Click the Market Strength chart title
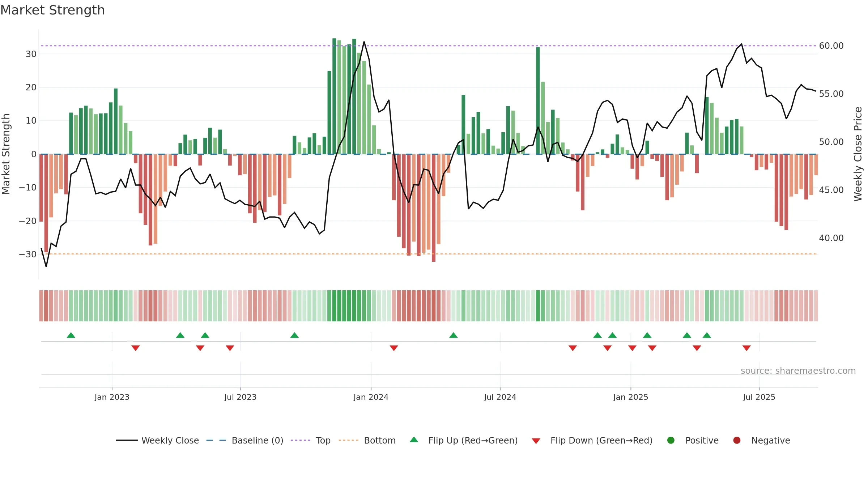Image resolution: width=868 pixels, height=488 pixels. tap(52, 10)
